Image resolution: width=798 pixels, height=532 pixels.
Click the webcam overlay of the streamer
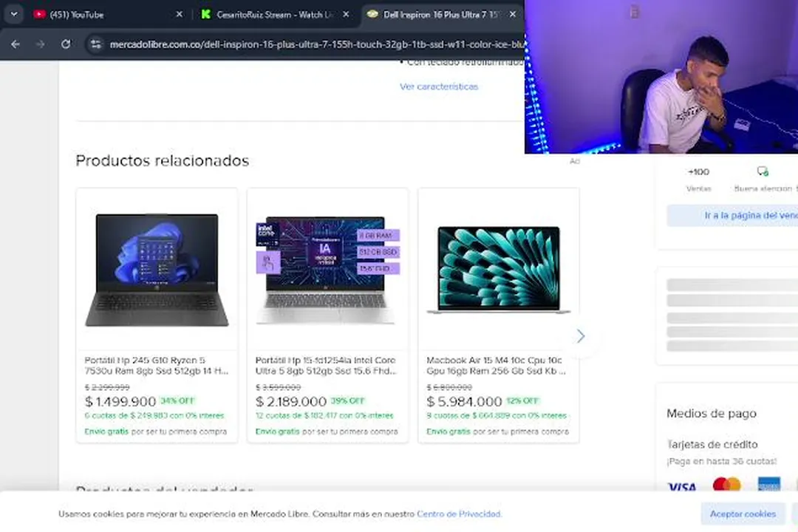[x=661, y=76]
